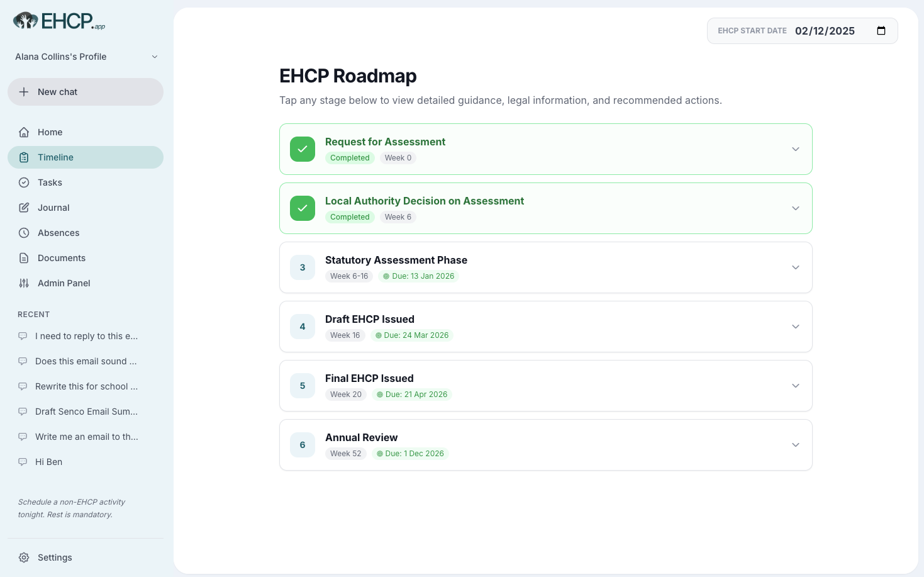Viewport: 924px width, 577px height.
Task: Open the Tasks page
Action: [x=86, y=182]
